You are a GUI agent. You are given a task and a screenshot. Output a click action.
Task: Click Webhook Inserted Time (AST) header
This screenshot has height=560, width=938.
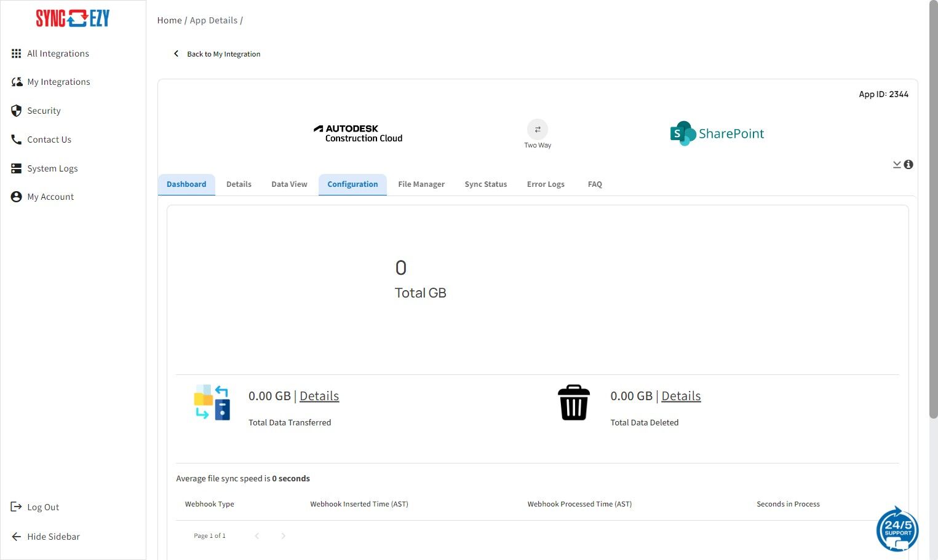pos(359,504)
